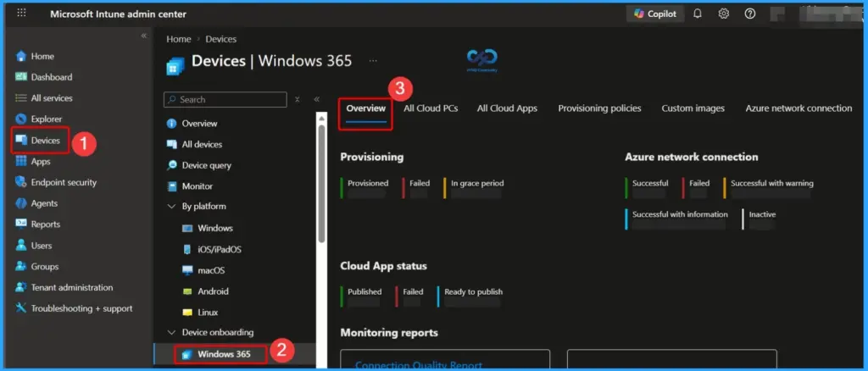Screen dimensions: 868x371
Task: Open the Troubleshooting + support icon
Action: (x=21, y=308)
